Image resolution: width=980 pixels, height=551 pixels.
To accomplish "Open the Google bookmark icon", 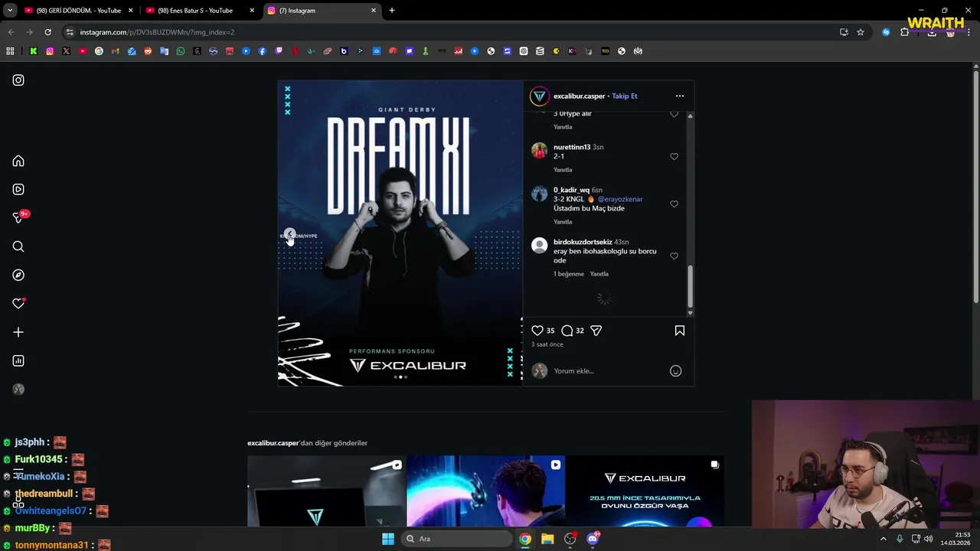I will coord(99,51).
